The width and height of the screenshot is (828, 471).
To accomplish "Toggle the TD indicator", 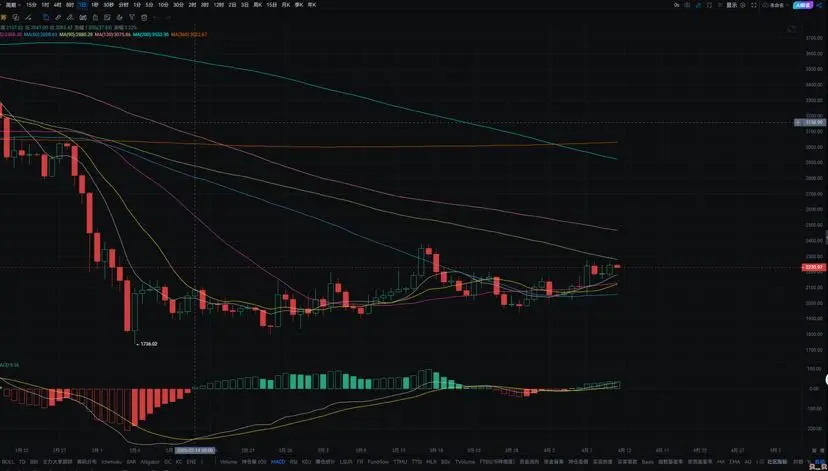I will pyautogui.click(x=22, y=461).
